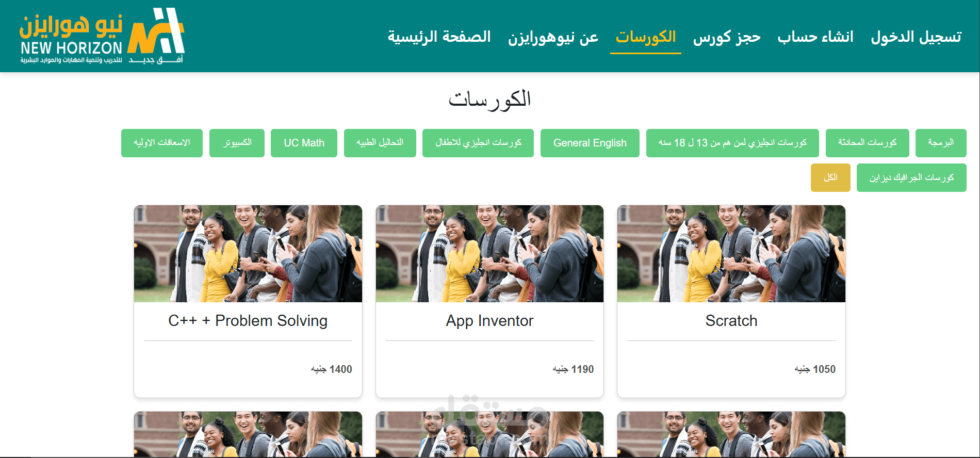
Task: Click the C++ + Problem Solving title
Action: (248, 321)
